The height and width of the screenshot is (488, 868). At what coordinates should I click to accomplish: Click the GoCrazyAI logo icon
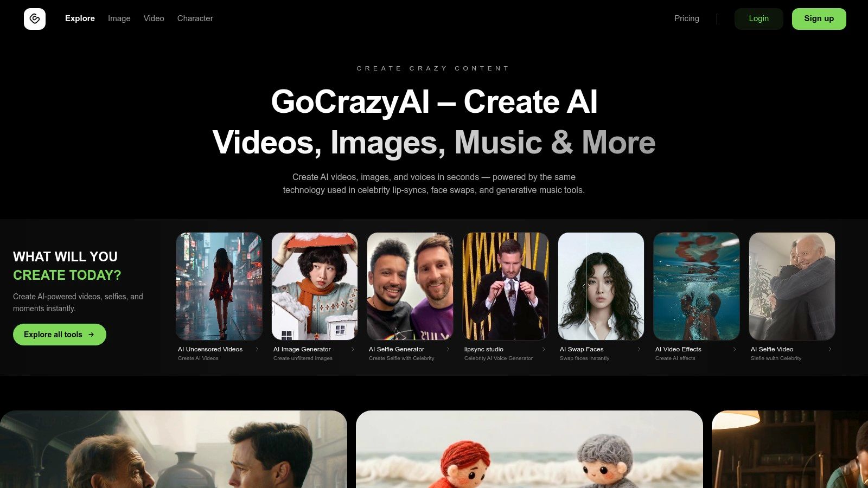[x=35, y=18]
